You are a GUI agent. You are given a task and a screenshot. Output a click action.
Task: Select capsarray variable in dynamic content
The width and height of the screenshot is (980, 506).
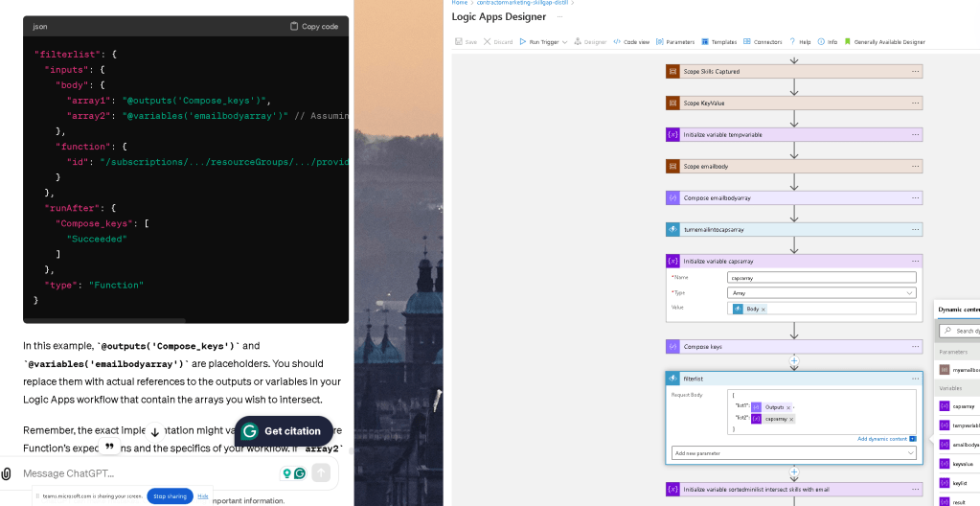point(959,406)
